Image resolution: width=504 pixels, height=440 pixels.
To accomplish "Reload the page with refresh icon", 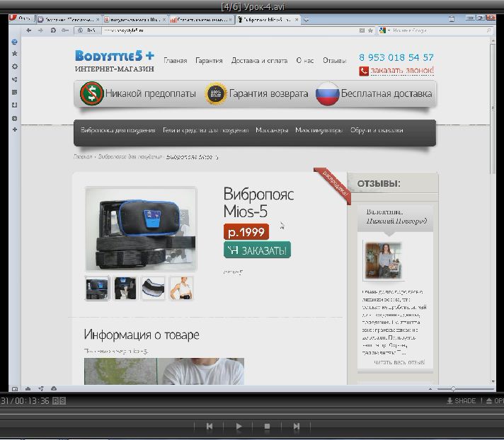I will pyautogui.click(x=53, y=30).
